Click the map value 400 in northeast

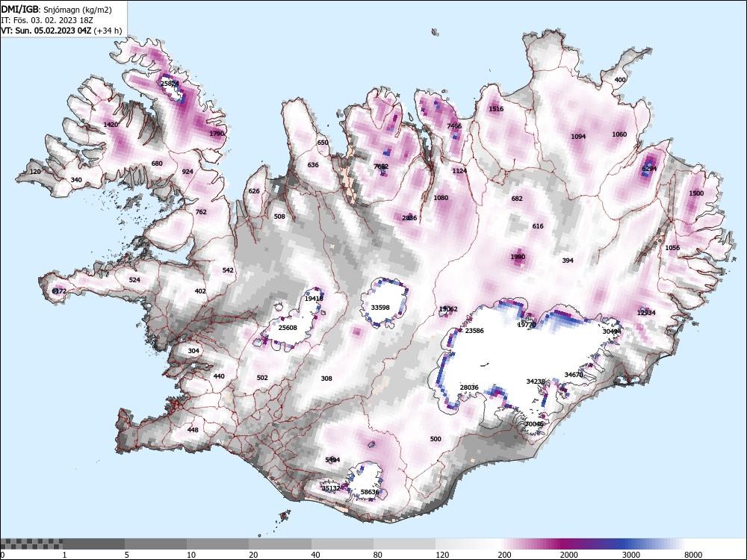tap(620, 80)
